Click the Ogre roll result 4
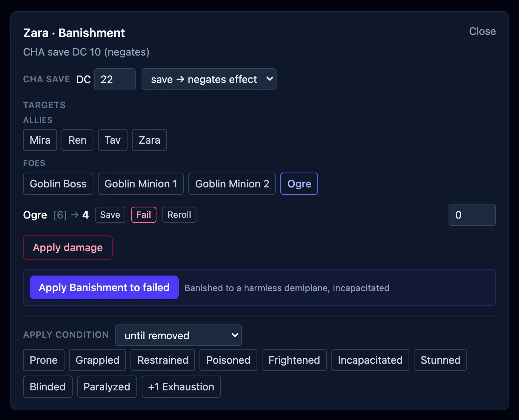Image resolution: width=519 pixels, height=420 pixels. (x=86, y=215)
